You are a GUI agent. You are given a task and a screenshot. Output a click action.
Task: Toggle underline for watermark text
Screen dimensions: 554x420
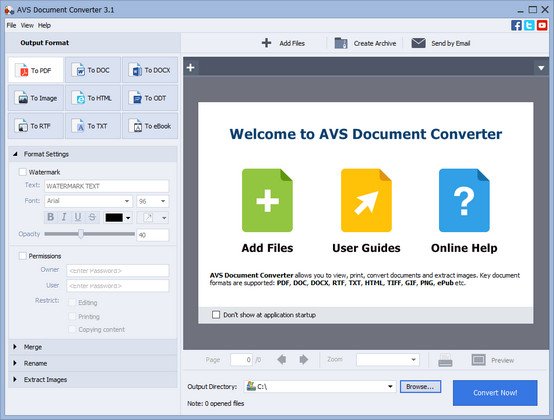[78, 217]
